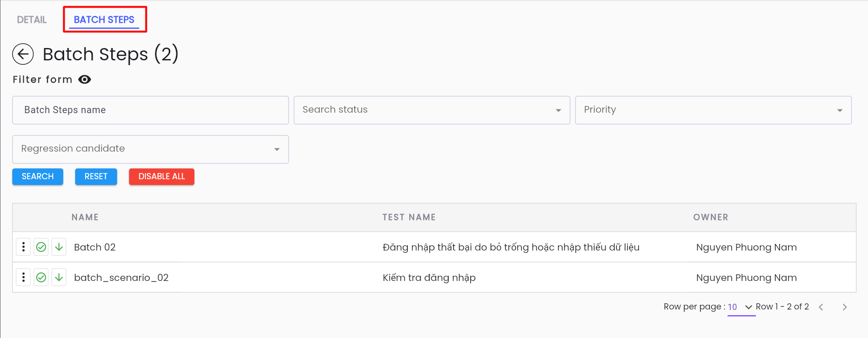Go to previous page of results
868x338 pixels.
[x=821, y=307]
